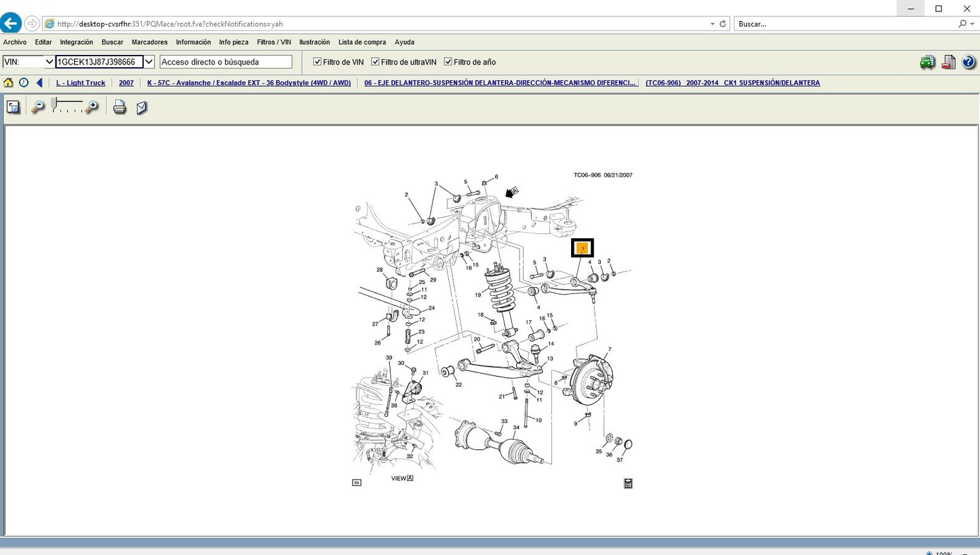Click the Avalanche / Escalade EXT breadcrumb link
The image size is (980, 555).
click(249, 83)
